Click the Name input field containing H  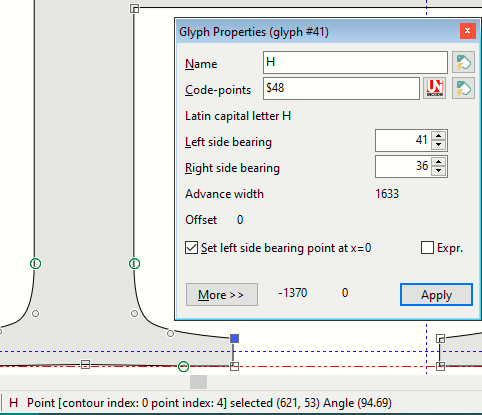point(355,62)
